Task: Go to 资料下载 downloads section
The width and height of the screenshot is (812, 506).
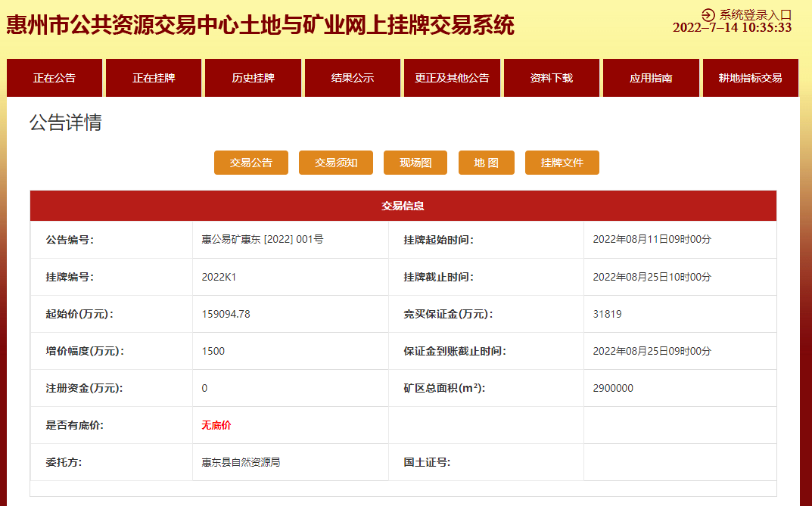Action: [x=551, y=77]
